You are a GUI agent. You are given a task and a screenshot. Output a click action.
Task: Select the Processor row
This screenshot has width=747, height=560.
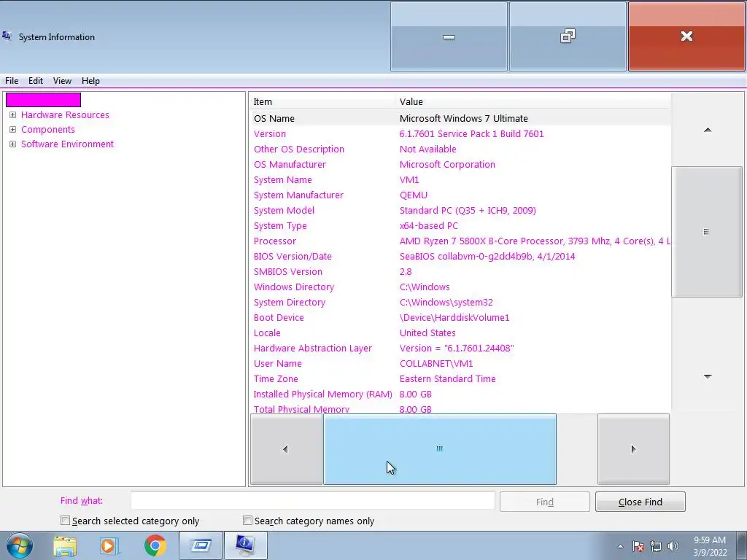click(x=460, y=241)
